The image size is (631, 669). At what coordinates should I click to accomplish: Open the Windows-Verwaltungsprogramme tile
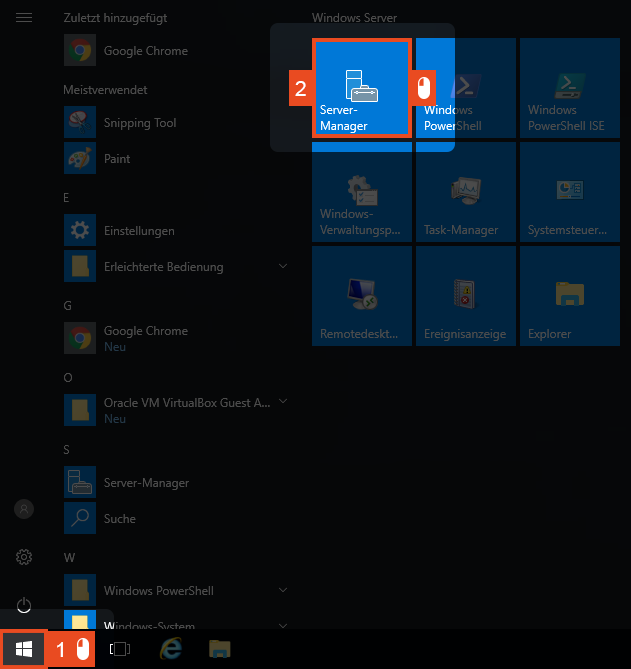click(x=362, y=192)
